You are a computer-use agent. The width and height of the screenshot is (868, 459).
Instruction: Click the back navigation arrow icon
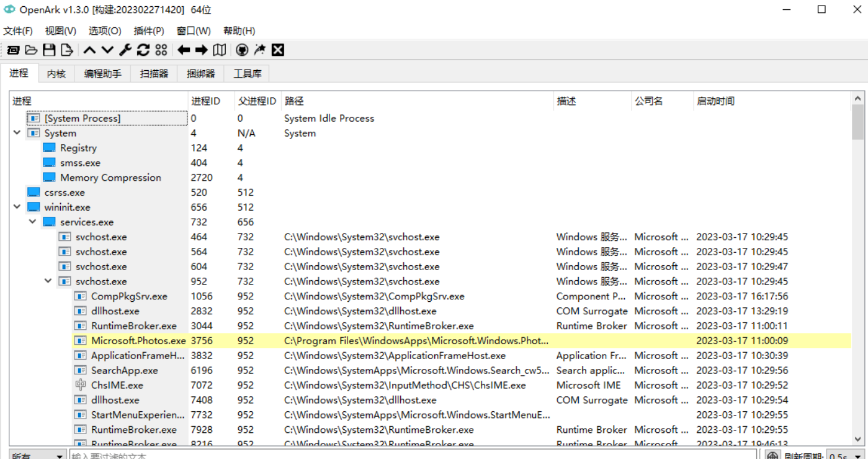(183, 50)
